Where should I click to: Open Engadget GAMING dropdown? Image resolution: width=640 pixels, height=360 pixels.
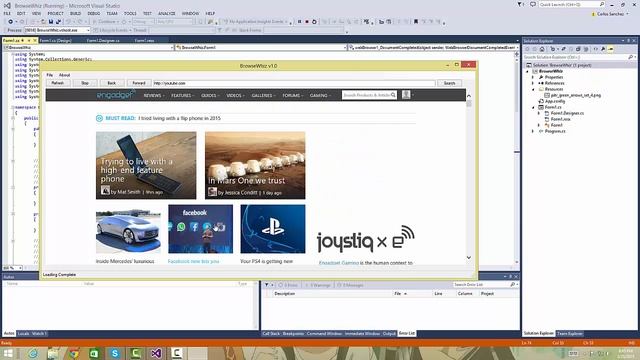(320, 96)
